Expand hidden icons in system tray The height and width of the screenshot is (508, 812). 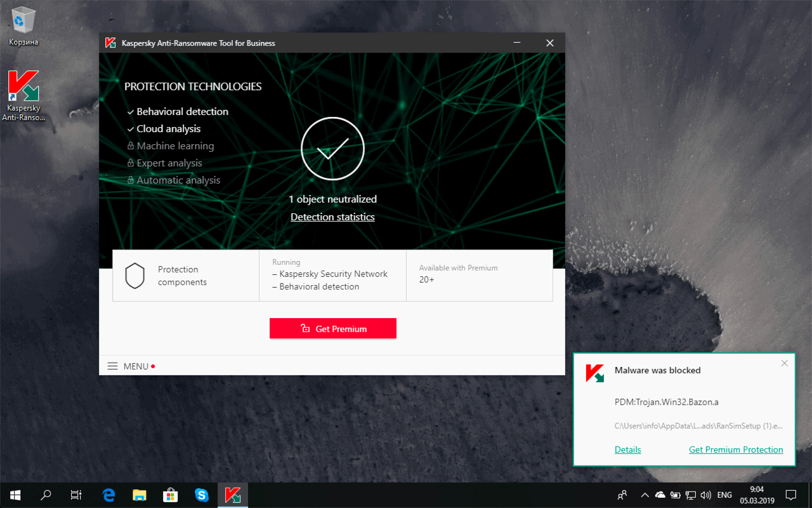point(644,495)
